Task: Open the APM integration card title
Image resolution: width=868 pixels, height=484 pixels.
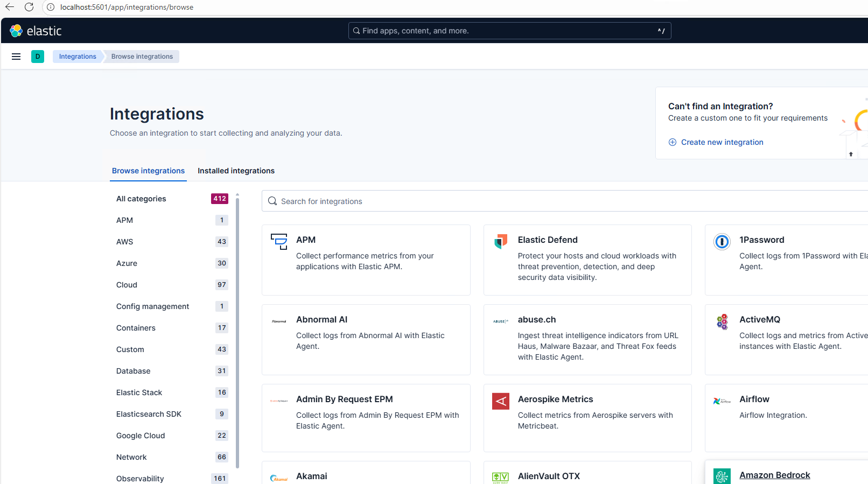Action: pos(306,240)
